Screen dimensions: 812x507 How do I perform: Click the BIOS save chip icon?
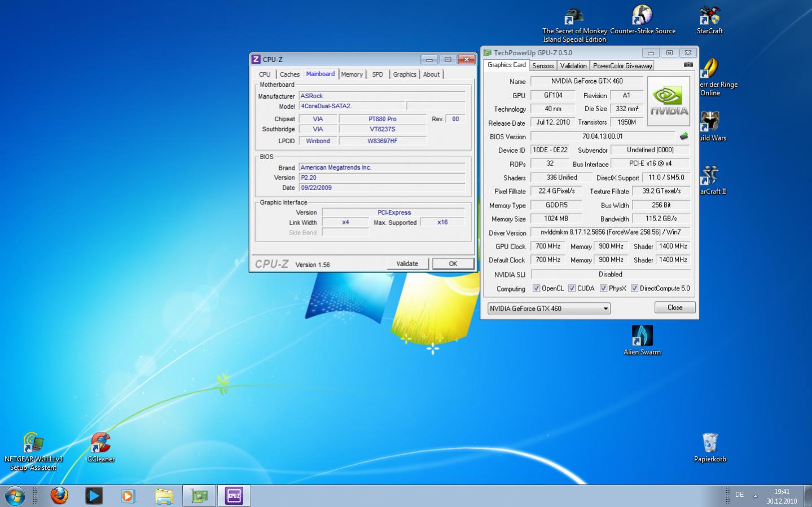pyautogui.click(x=684, y=136)
